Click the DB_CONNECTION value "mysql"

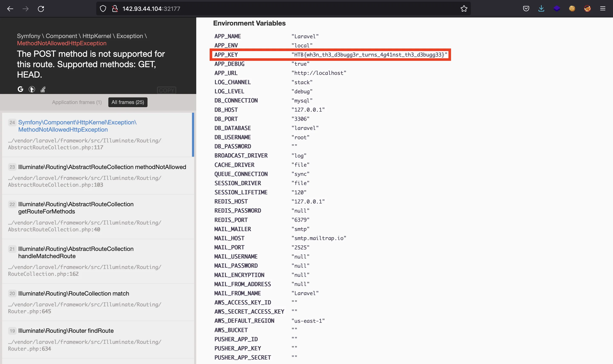pyautogui.click(x=302, y=101)
